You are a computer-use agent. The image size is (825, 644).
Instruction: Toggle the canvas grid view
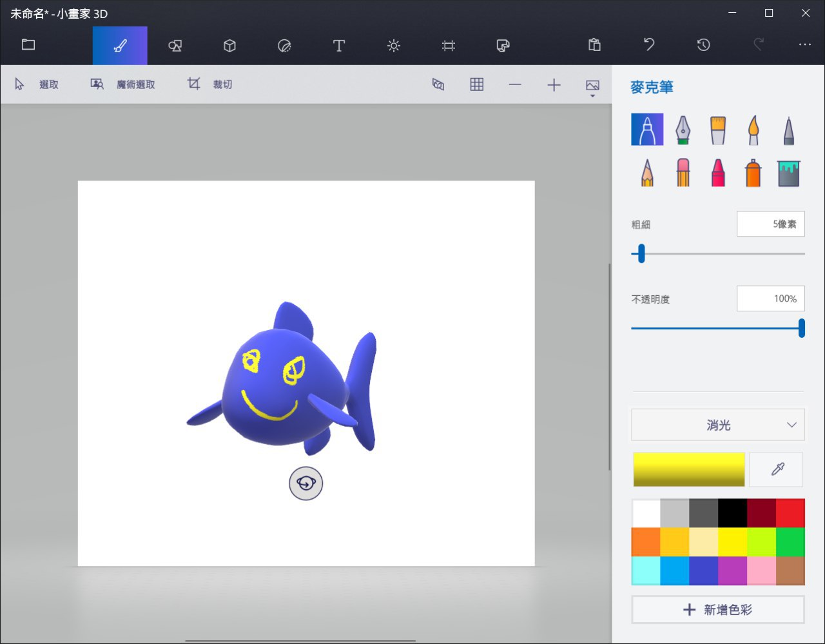pos(477,84)
